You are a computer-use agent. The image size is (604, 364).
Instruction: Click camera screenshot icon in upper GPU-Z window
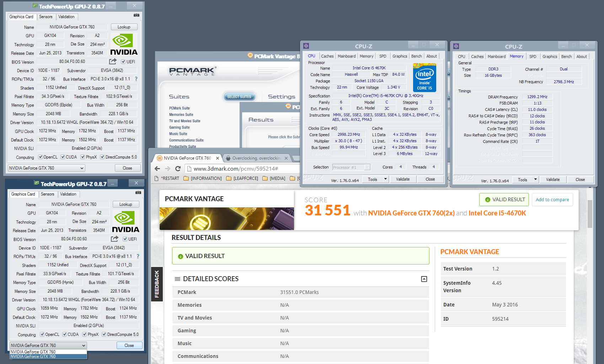coord(137,15)
